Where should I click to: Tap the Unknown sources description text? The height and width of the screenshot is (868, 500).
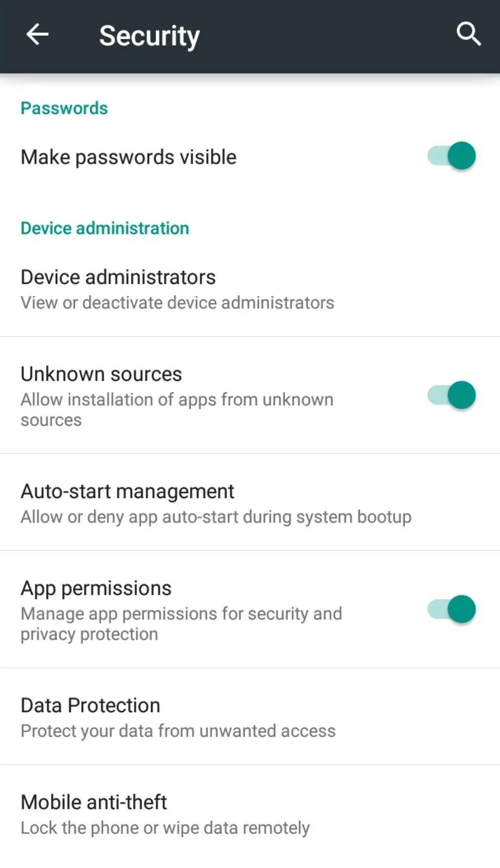(177, 409)
